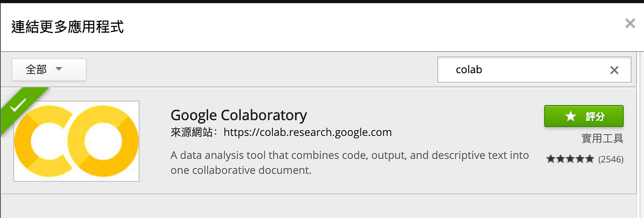644x218 pixels.
Task: Click the 來源網站 source label
Action: (x=194, y=132)
